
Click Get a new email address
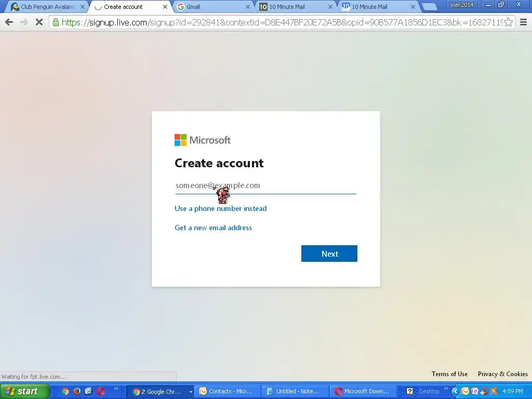pos(213,228)
